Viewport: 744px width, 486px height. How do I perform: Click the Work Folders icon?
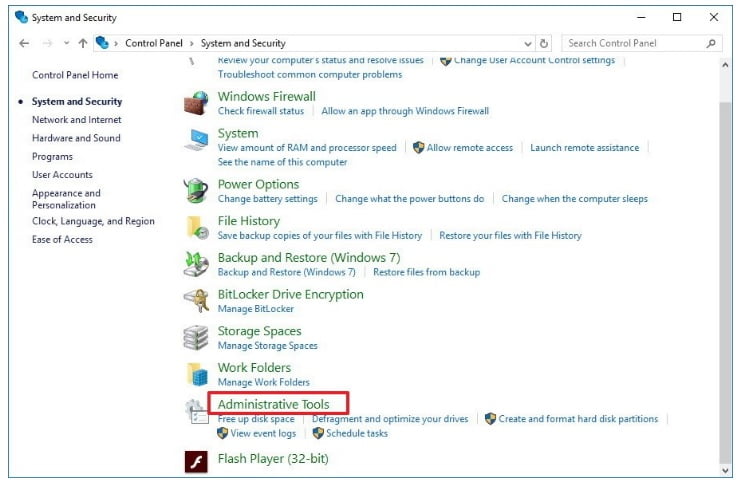coord(196,374)
